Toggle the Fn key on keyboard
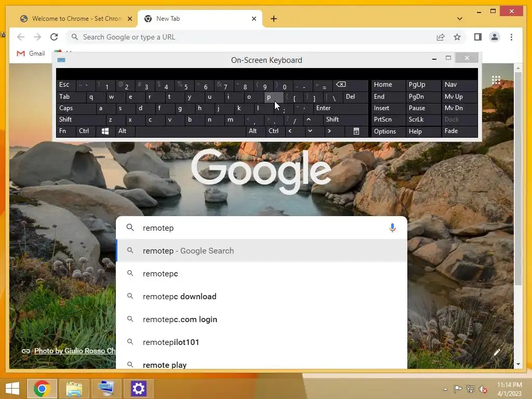 pos(66,131)
